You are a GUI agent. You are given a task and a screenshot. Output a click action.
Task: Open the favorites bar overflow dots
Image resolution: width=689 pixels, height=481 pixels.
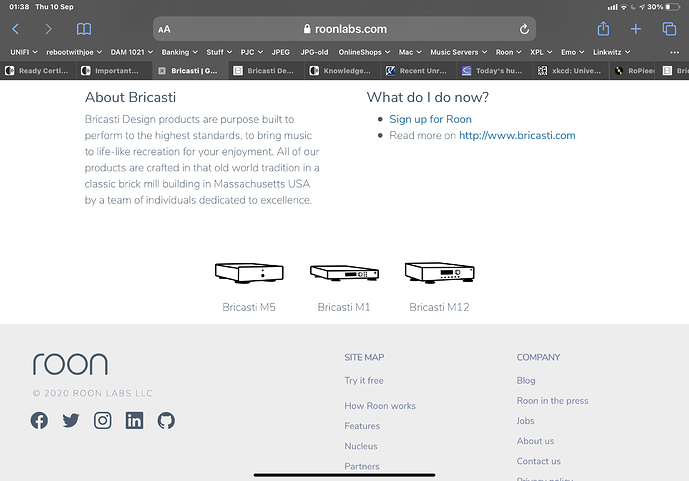674,52
